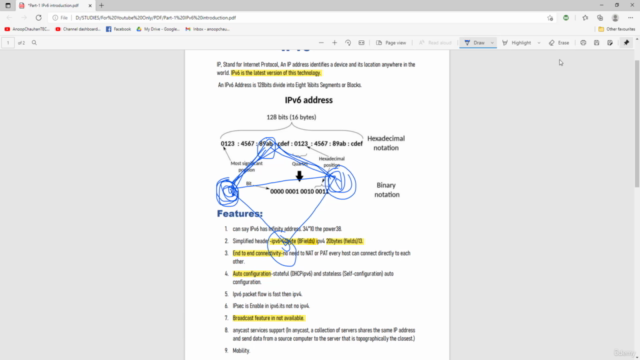
Task: Click 'Ipv6 packet flow is fast' line
Action: tap(267, 294)
